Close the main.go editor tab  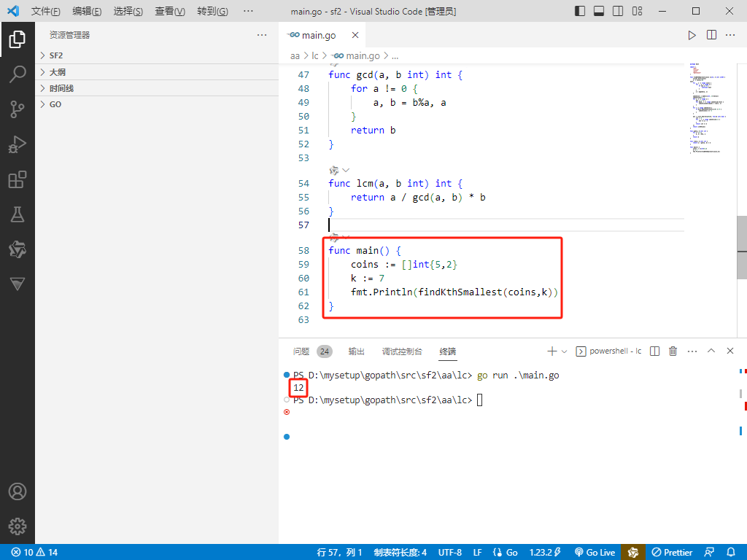pyautogui.click(x=355, y=35)
